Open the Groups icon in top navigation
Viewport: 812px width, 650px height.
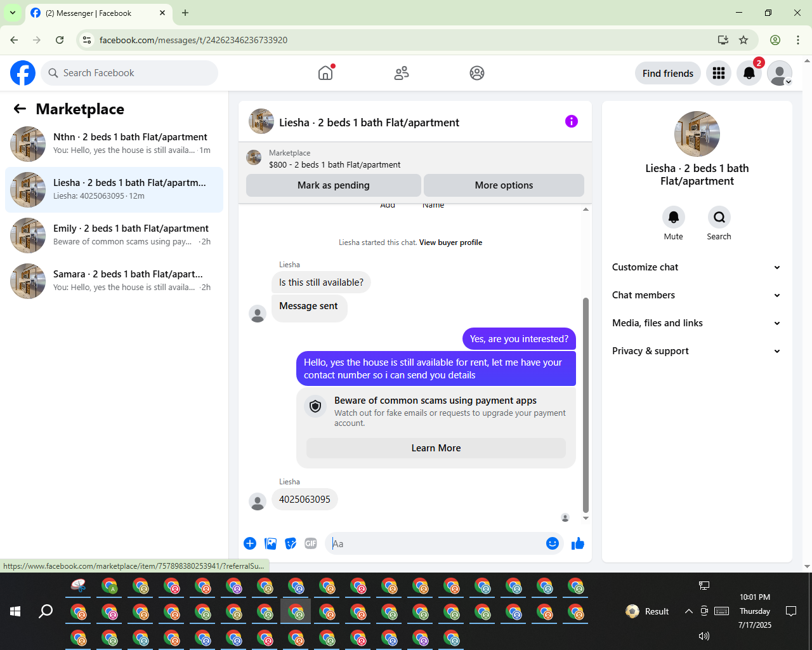point(477,73)
